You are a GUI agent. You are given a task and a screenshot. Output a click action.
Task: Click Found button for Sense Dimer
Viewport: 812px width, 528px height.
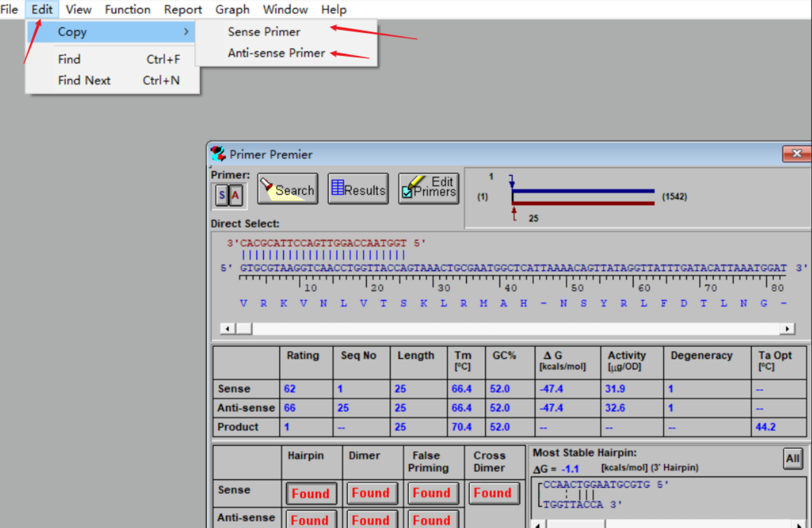tap(371, 493)
